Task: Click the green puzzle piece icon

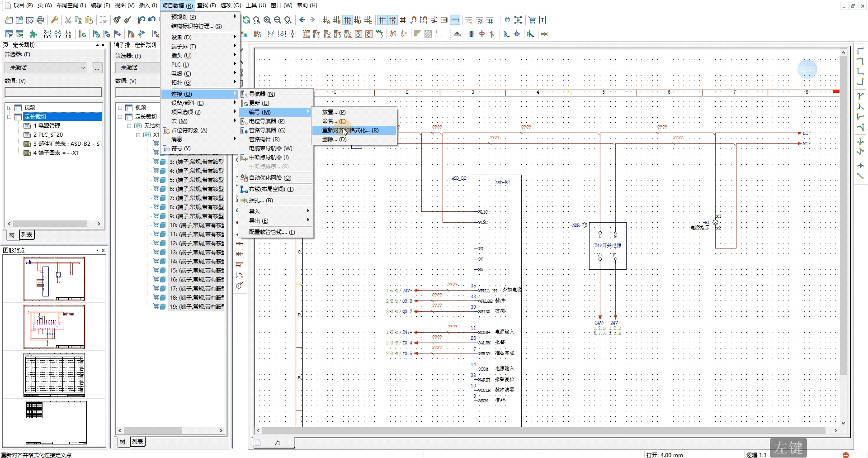Action: point(33,34)
